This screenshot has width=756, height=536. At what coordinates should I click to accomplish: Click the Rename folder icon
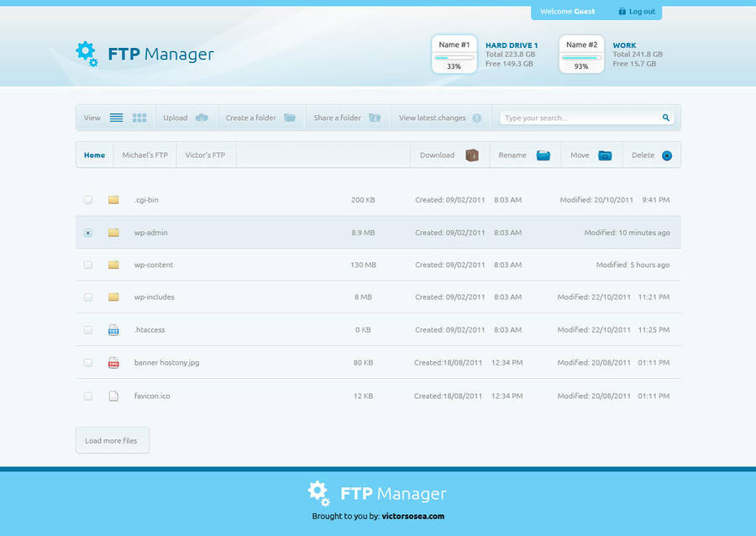pos(543,155)
